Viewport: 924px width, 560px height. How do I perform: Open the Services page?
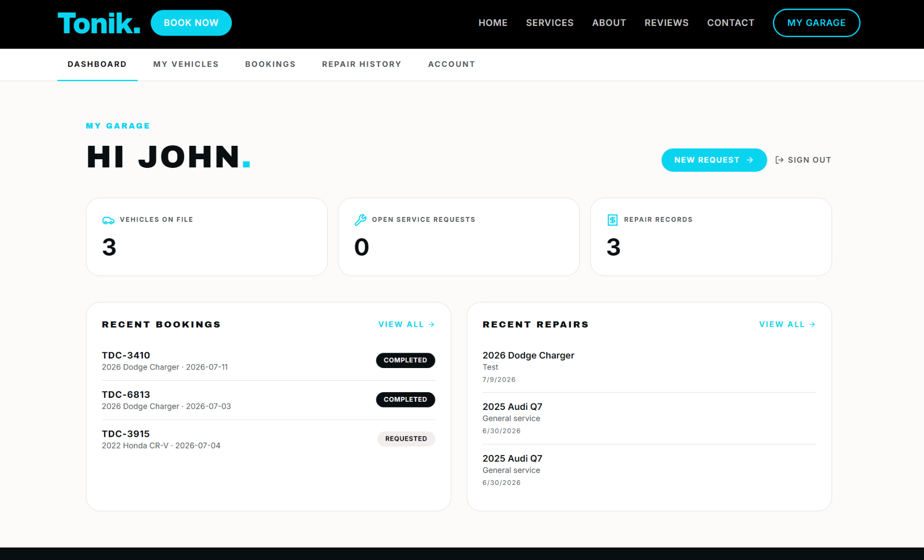tap(550, 23)
